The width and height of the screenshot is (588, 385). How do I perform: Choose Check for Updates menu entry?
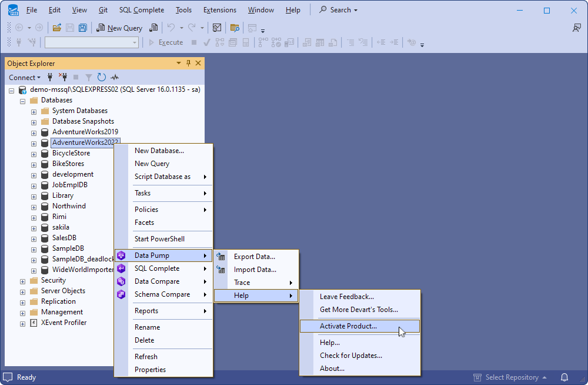[360, 356]
